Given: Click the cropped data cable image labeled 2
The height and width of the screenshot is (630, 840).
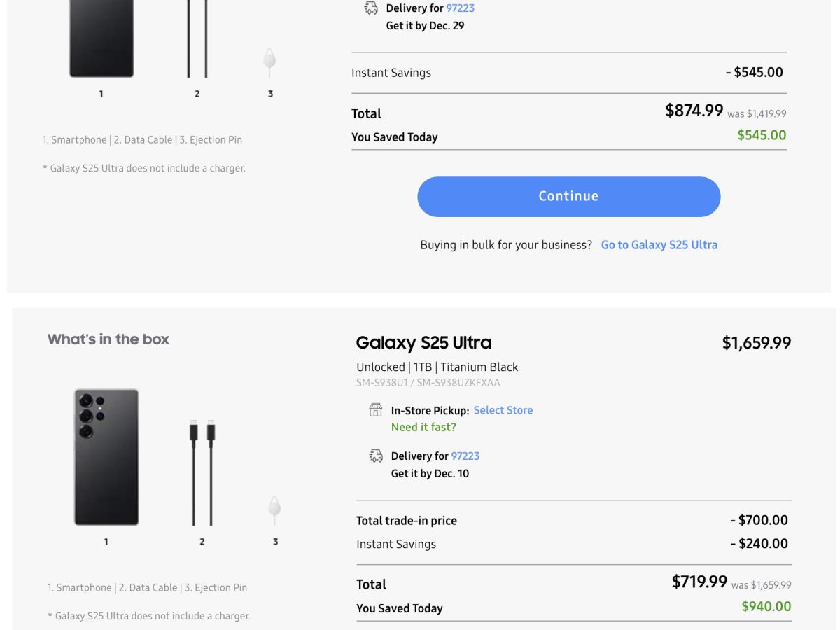Looking at the screenshot, I should [x=197, y=38].
